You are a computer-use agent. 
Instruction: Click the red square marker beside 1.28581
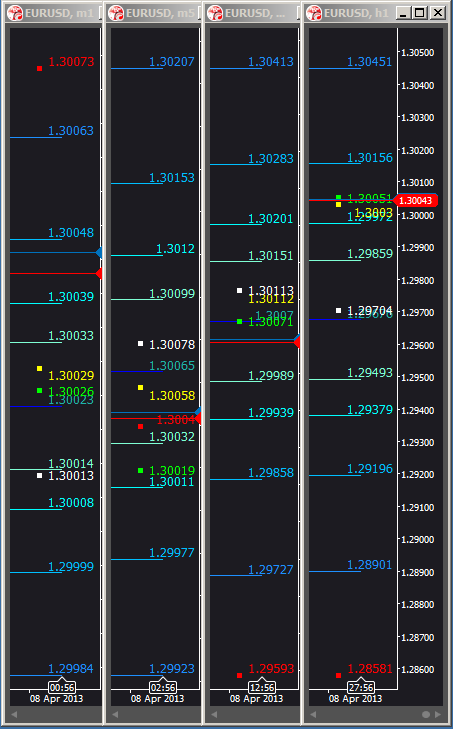click(x=339, y=675)
